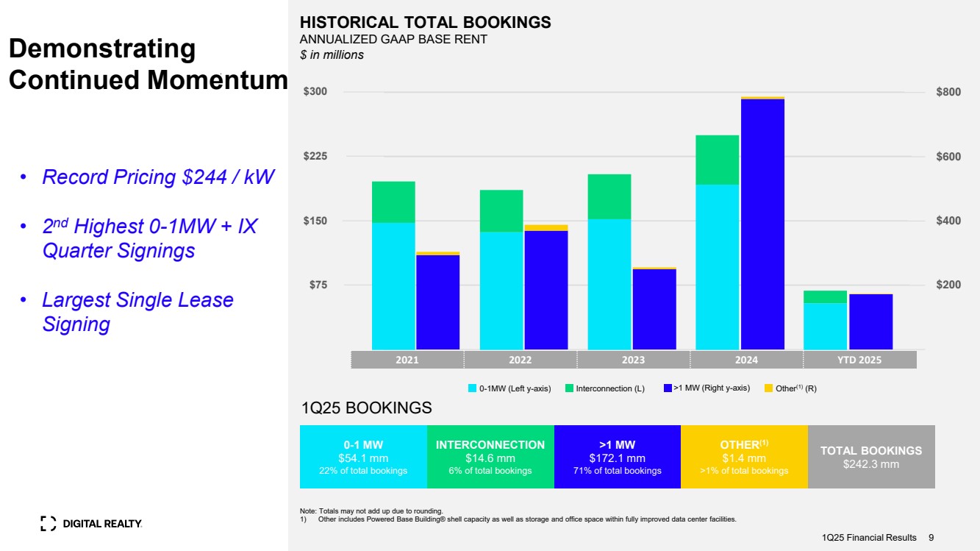Click the cyan 0-1MW legend swatch
The height and width of the screenshot is (551, 980).
coord(473,388)
